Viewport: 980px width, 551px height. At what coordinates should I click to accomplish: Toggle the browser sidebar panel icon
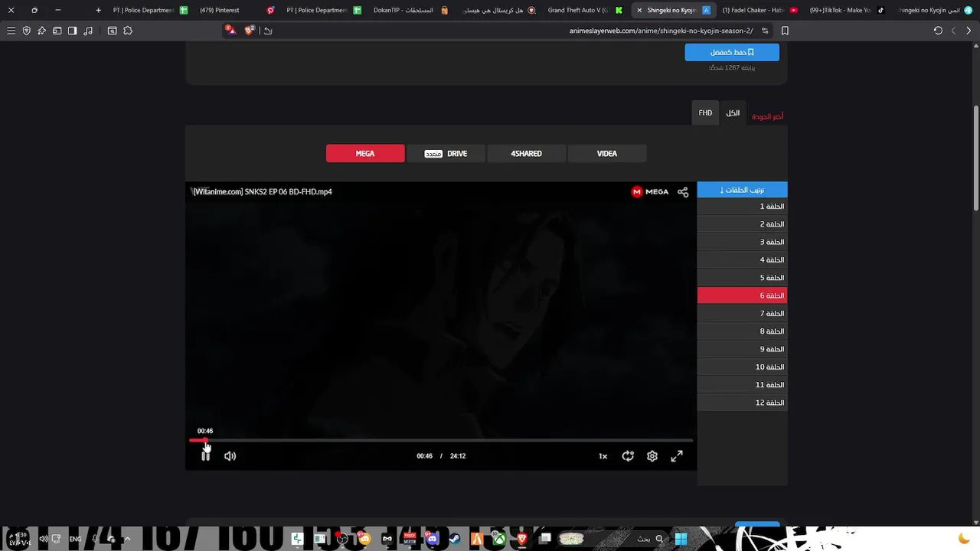tap(72, 31)
